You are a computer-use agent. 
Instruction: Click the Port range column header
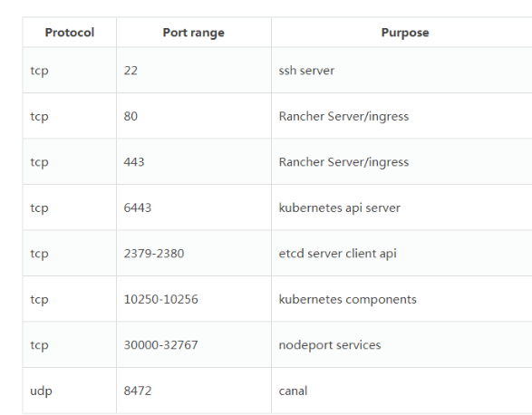tap(193, 33)
